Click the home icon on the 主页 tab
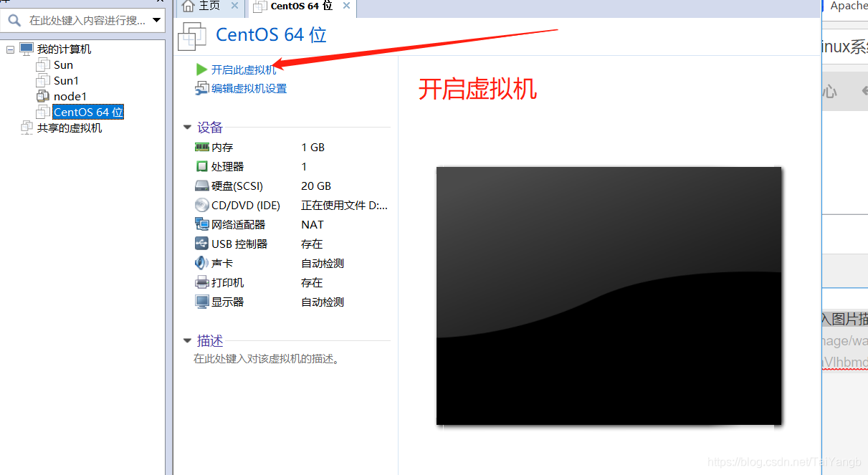 pos(189,6)
